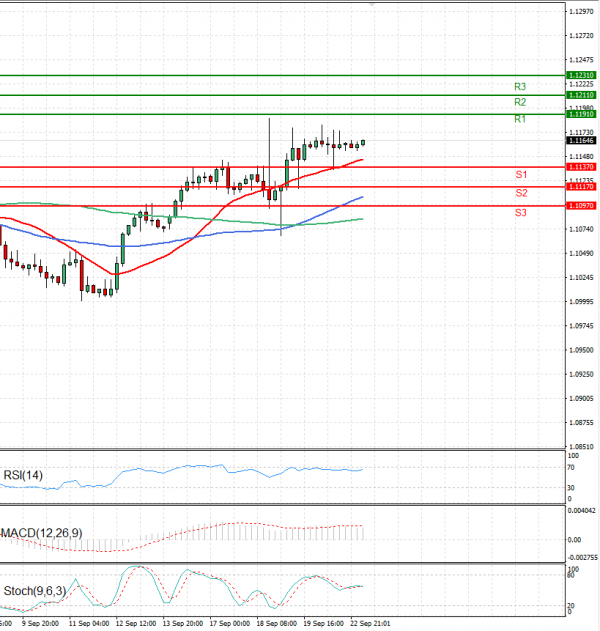Click the R1 resistance label
This screenshot has height=631, width=600.
520,119
